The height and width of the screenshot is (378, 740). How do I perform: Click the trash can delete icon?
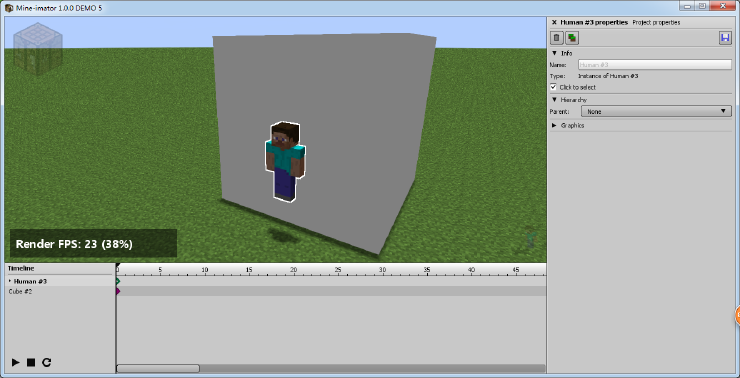click(x=557, y=38)
